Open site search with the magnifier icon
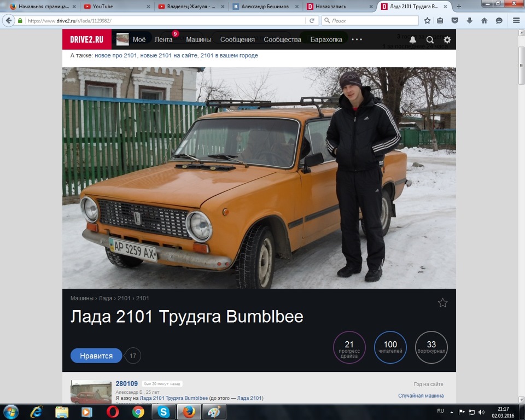Screen dimensions: 525x420 click(430, 39)
